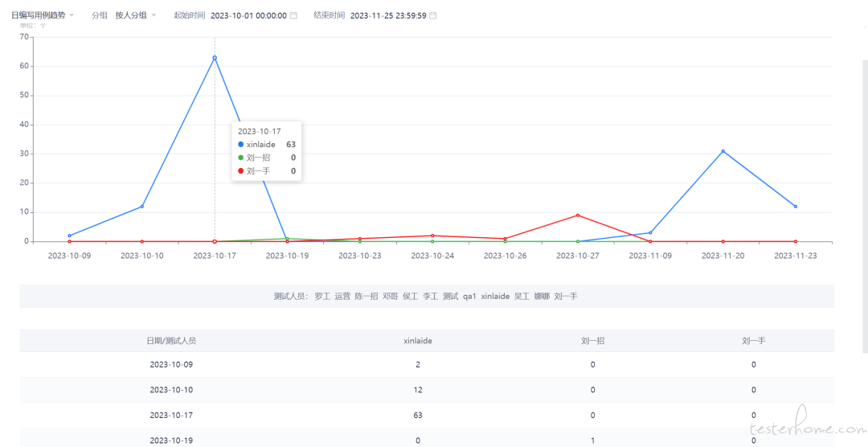The height and width of the screenshot is (447, 868).
Task: Select the xinlaide point at 2023-11-20
Action: click(x=723, y=151)
